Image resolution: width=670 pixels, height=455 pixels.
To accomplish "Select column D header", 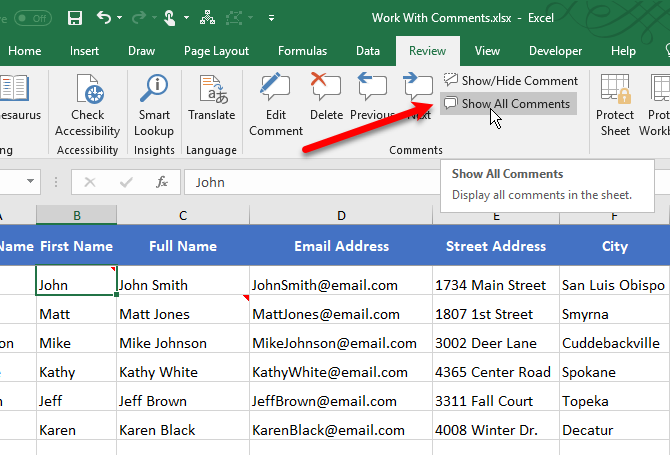I will coord(341,215).
